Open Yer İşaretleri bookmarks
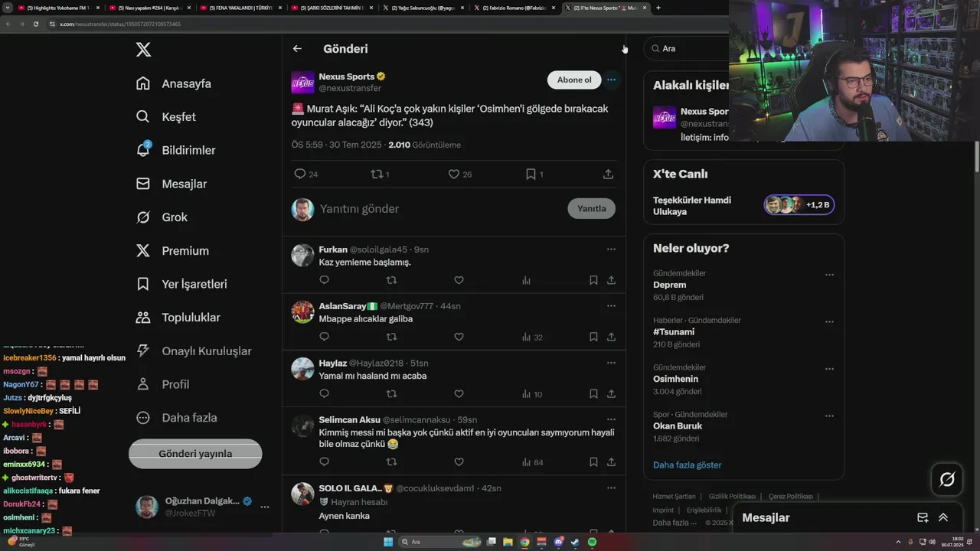 click(x=181, y=284)
